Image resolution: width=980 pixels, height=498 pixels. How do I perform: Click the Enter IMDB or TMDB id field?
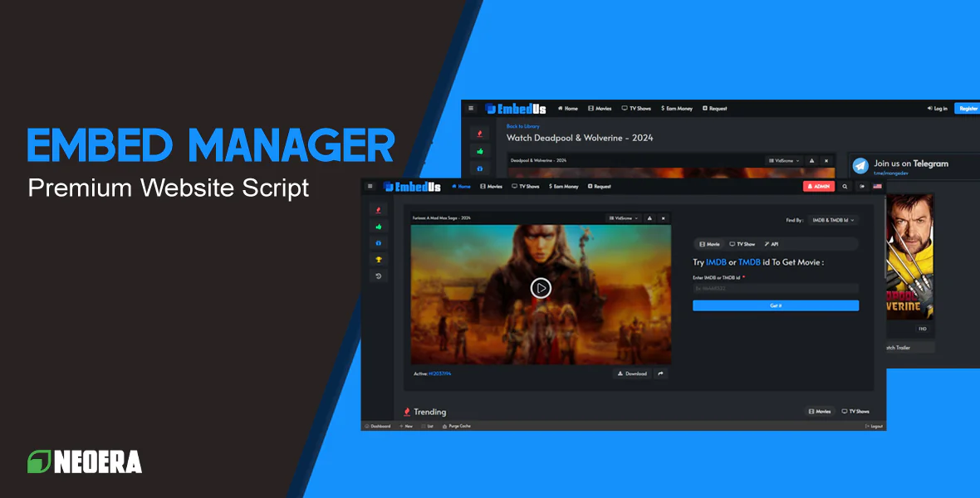(776, 288)
